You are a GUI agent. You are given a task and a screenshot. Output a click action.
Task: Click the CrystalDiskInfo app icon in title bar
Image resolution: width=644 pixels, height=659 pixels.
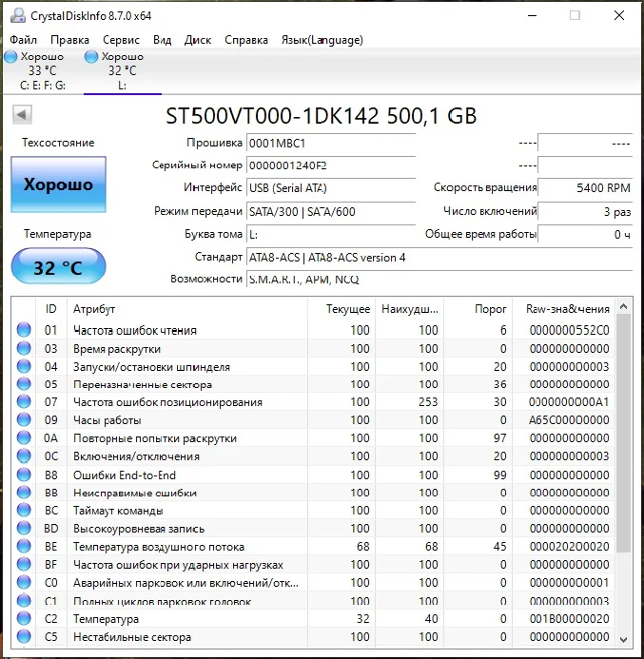coord(18,15)
